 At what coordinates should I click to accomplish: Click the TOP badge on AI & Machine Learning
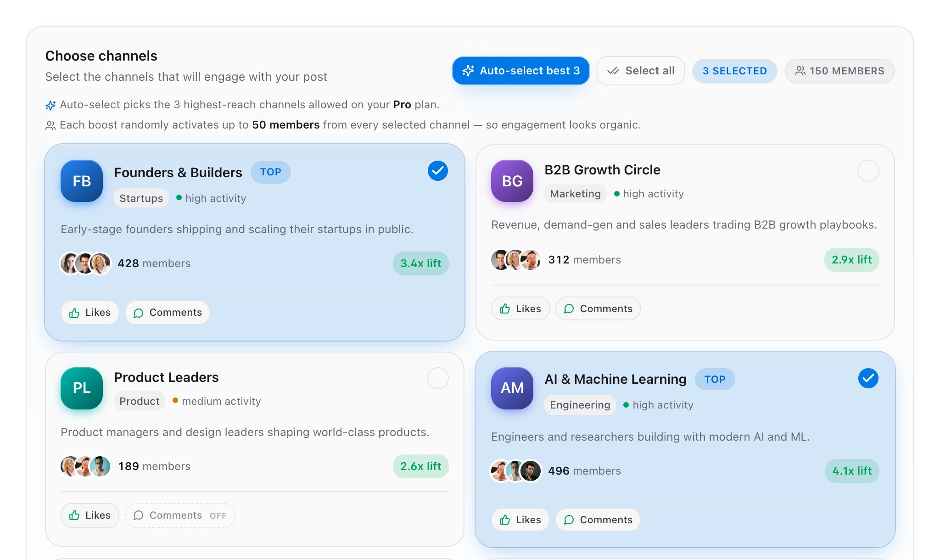[715, 380]
